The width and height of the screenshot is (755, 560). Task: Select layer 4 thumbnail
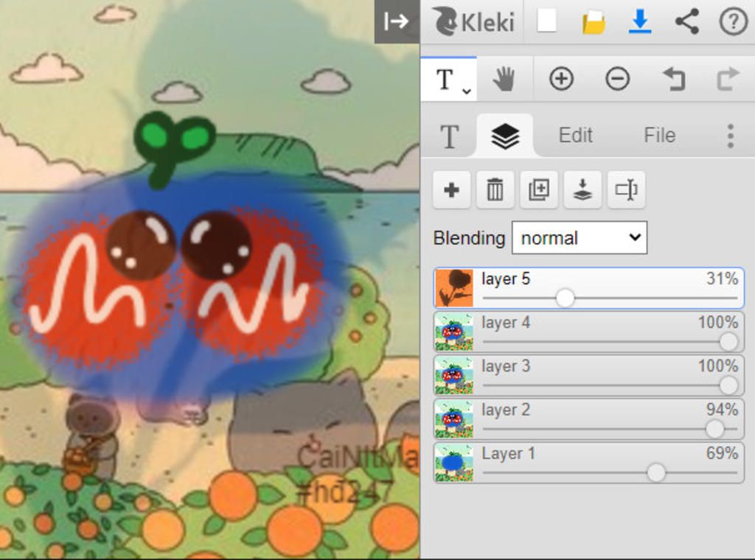point(453,332)
